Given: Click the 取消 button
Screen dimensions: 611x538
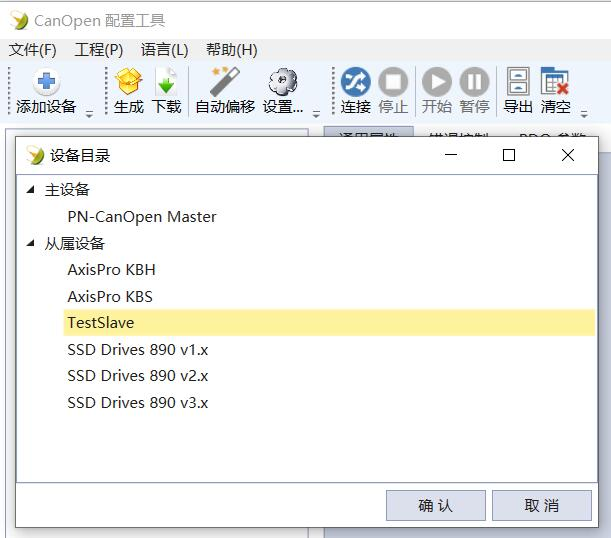Looking at the screenshot, I should pyautogui.click(x=541, y=505).
